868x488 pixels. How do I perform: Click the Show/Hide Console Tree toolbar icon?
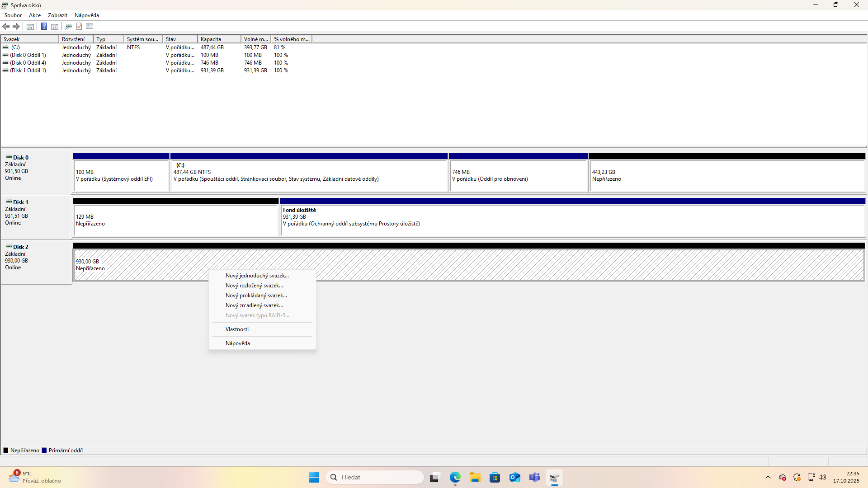tap(30, 26)
